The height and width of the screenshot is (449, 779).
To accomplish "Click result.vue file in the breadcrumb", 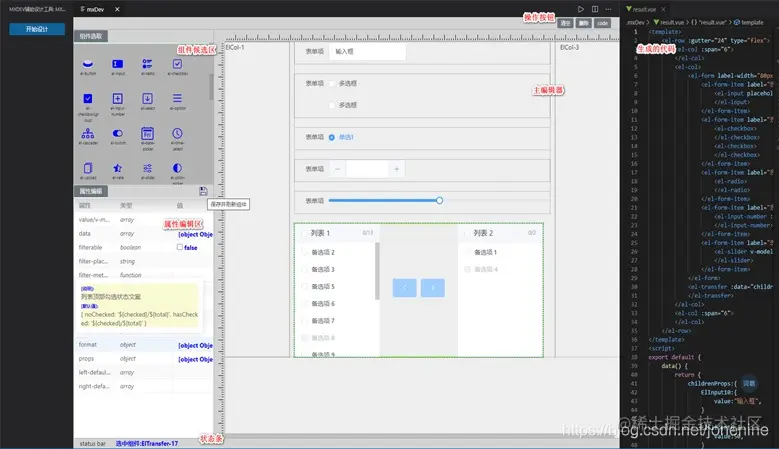I will pyautogui.click(x=671, y=22).
